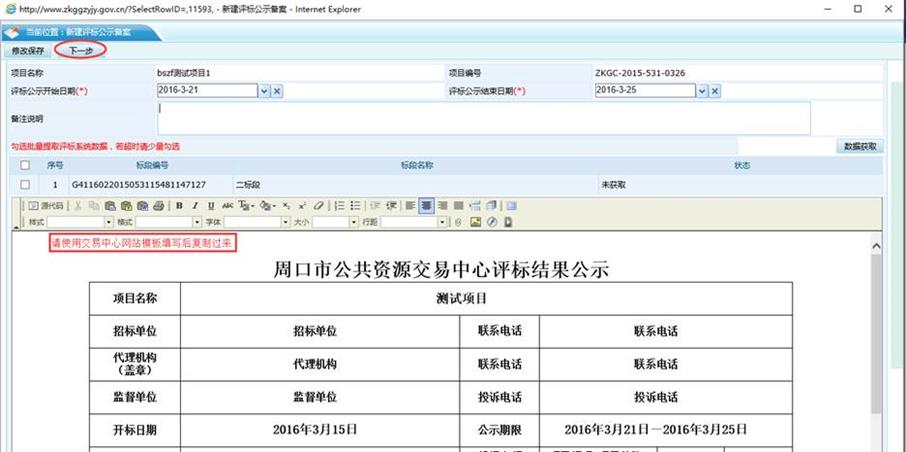
Task: Click the 修改保存 button
Action: click(28, 50)
